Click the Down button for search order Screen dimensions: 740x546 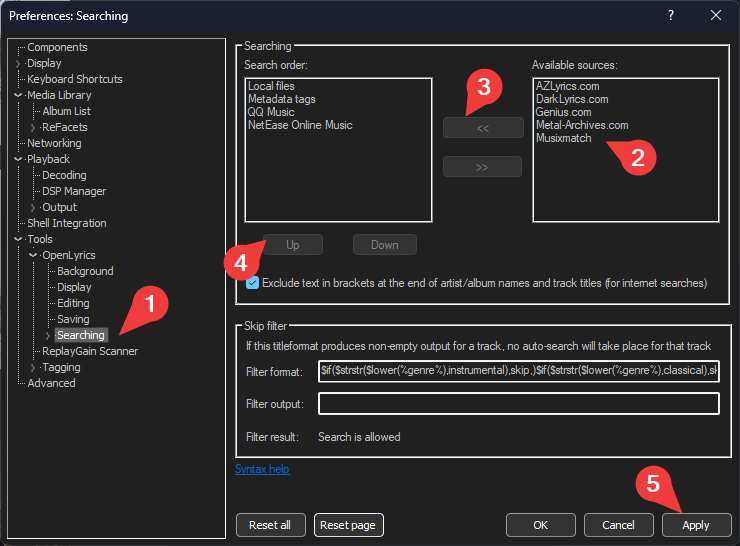pyautogui.click(x=384, y=245)
